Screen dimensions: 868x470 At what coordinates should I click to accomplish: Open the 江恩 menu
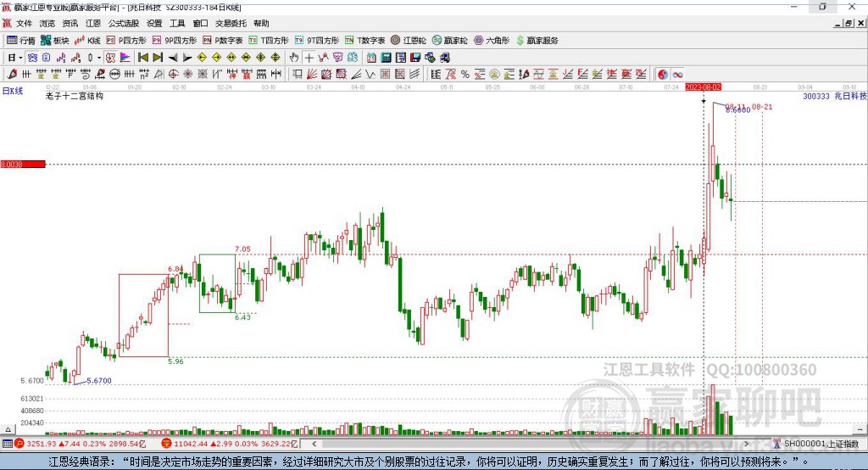[x=93, y=23]
